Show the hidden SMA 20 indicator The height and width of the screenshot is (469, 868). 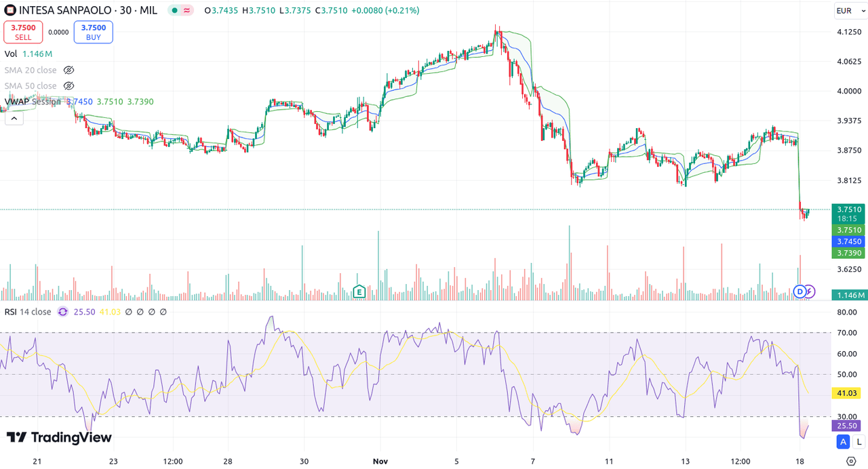click(x=68, y=70)
